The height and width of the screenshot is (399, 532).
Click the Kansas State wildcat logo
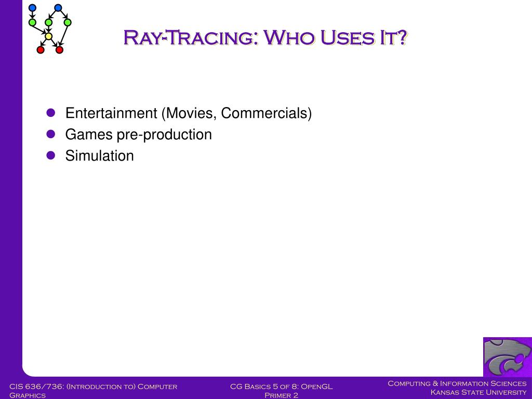click(508, 357)
